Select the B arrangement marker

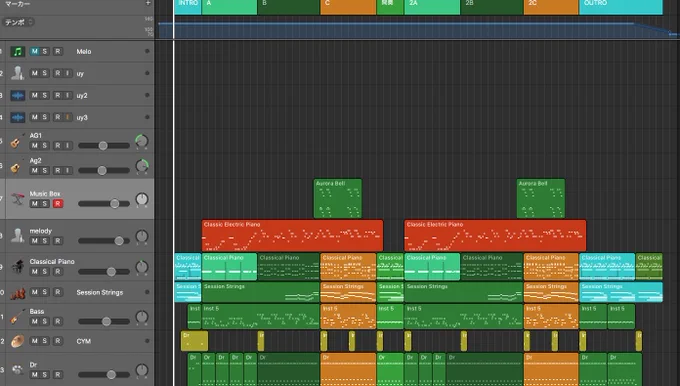[x=289, y=7]
